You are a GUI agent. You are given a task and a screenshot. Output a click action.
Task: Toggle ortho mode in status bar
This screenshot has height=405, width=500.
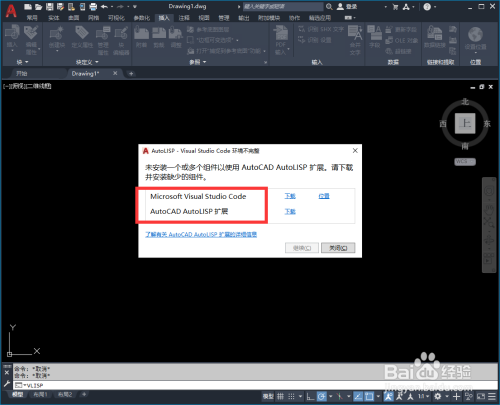point(310,396)
